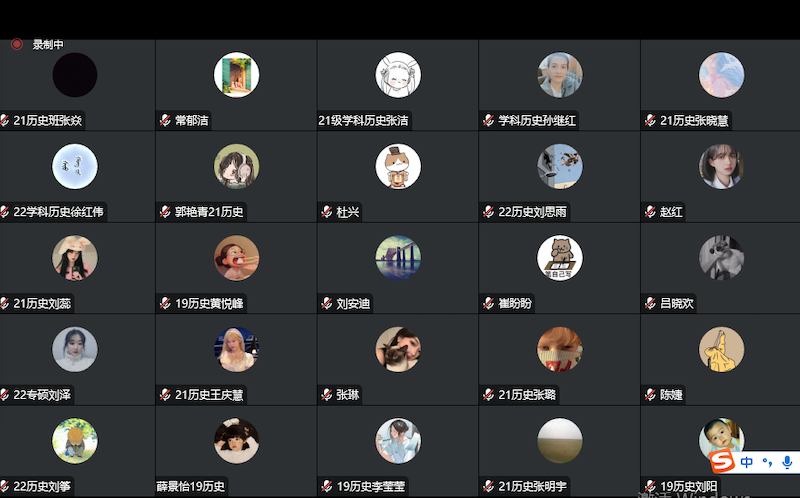
Task: Toggle Sogou voice input microphone
Action: pyautogui.click(x=787, y=462)
